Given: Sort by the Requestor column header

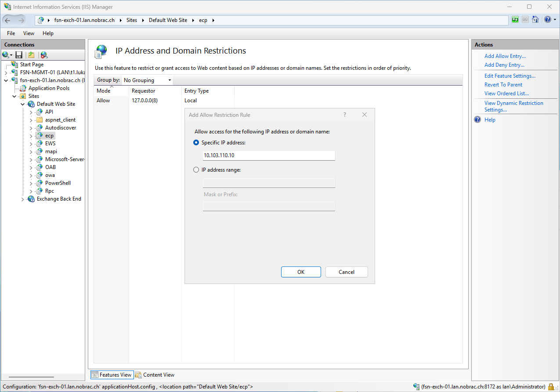Looking at the screenshot, I should (155, 91).
